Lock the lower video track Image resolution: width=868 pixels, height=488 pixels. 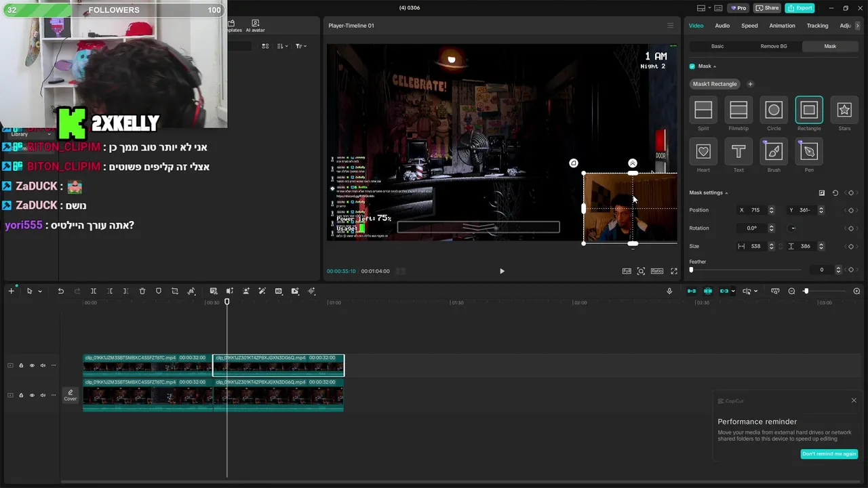[21, 395]
